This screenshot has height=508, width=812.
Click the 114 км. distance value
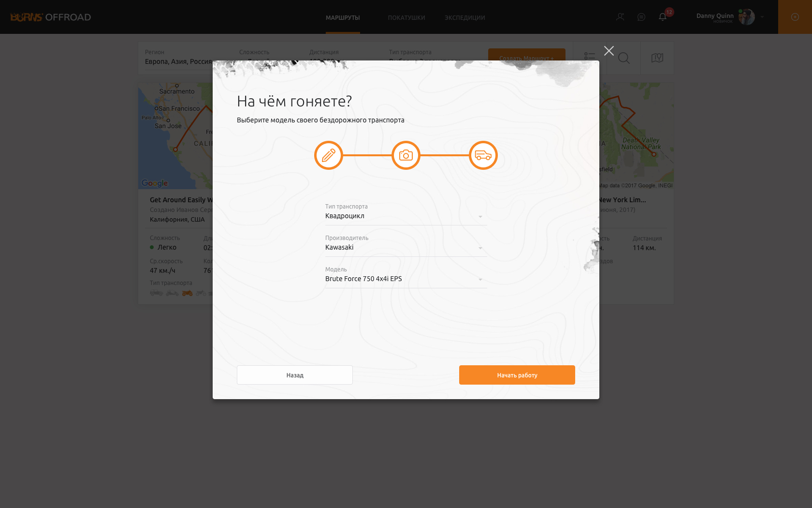(x=644, y=248)
